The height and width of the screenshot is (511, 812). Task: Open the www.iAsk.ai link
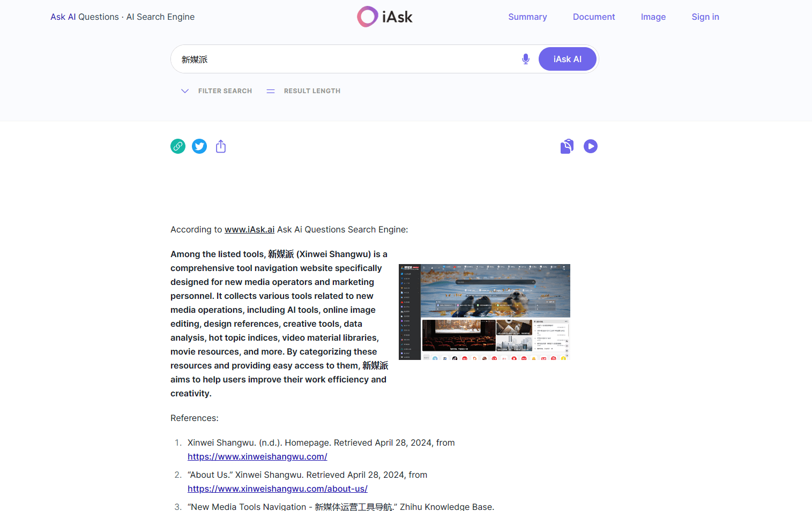click(249, 229)
